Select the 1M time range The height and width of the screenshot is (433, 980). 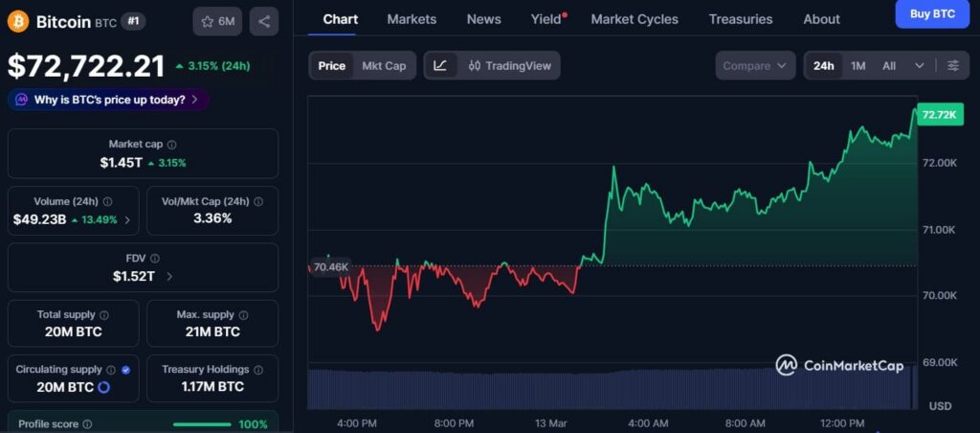click(x=858, y=66)
